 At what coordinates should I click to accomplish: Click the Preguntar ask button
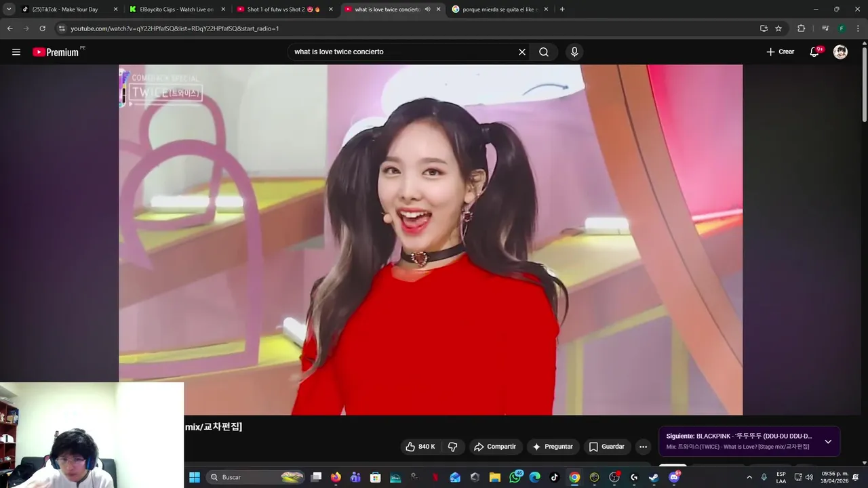pyautogui.click(x=553, y=447)
